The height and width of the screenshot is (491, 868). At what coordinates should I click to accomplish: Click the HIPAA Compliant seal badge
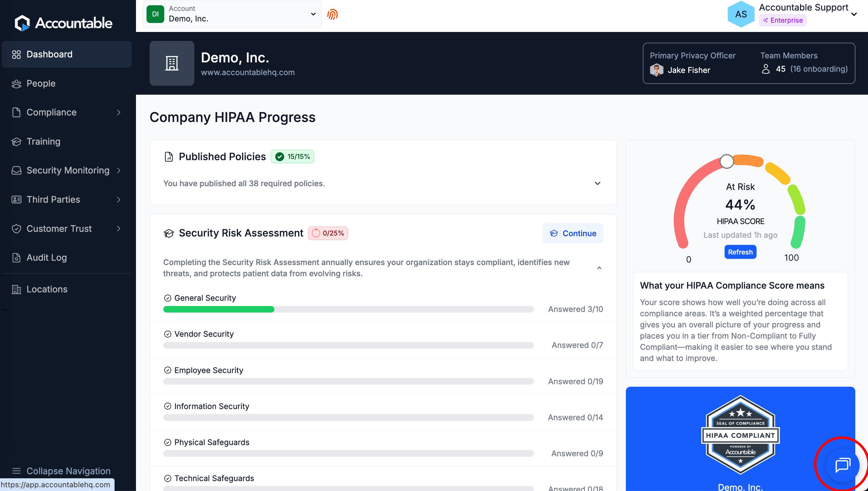(740, 435)
